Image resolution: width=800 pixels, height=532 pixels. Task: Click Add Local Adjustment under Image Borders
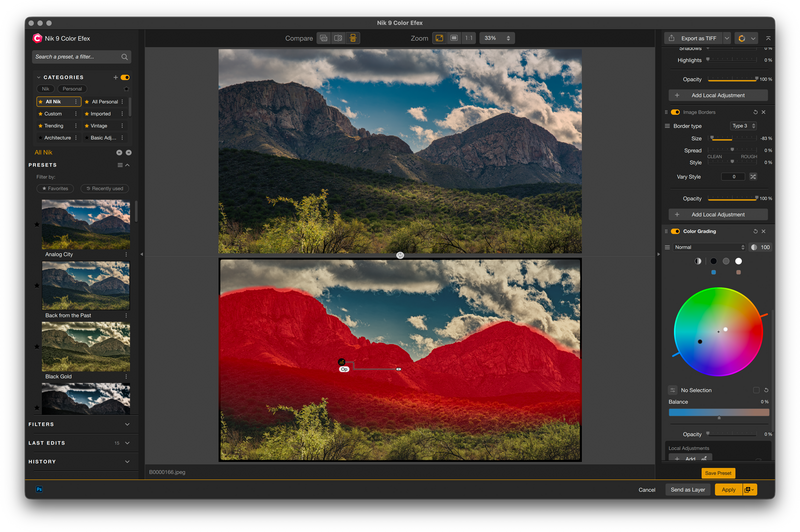(x=718, y=215)
